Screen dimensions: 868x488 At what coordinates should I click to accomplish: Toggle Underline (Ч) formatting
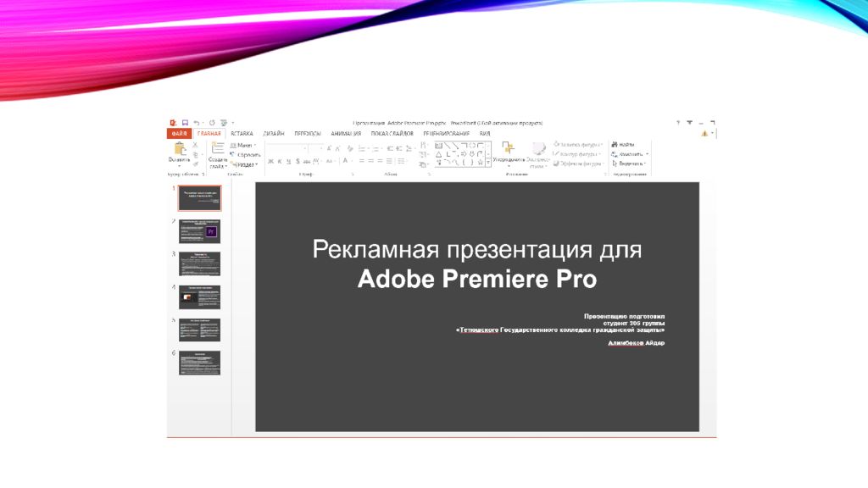[288, 161]
